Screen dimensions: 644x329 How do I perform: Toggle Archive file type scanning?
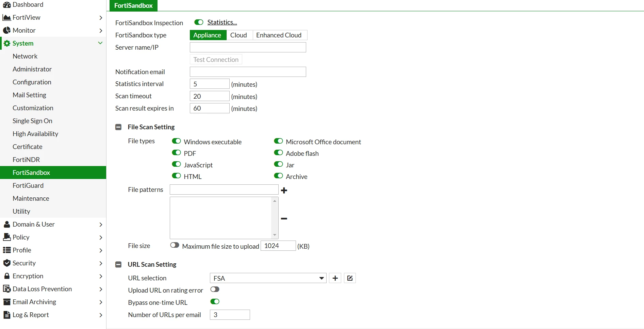coord(278,176)
